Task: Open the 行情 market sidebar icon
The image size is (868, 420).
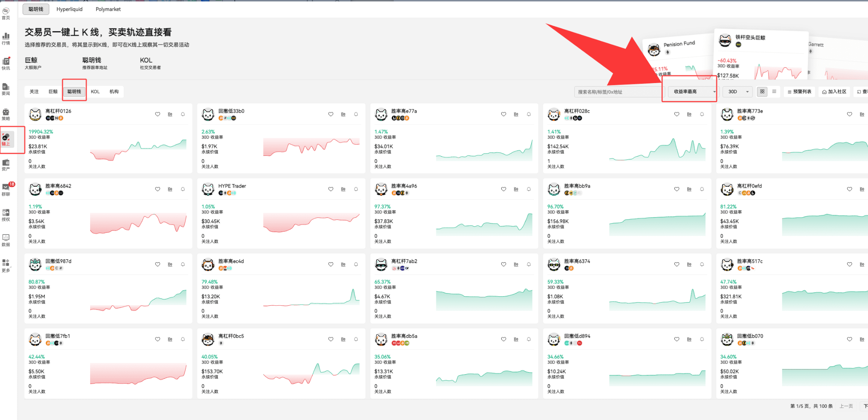Action: point(6,39)
